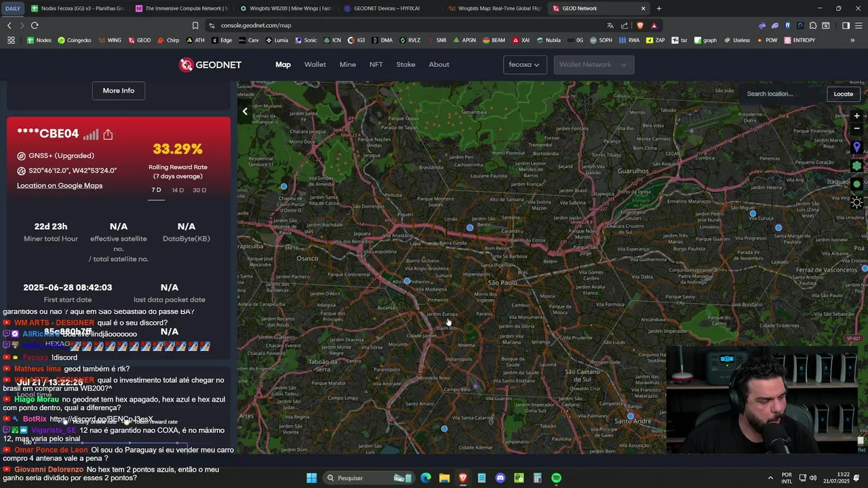
Task: Open Microsoft Edge from taskbar
Action: pos(426,478)
